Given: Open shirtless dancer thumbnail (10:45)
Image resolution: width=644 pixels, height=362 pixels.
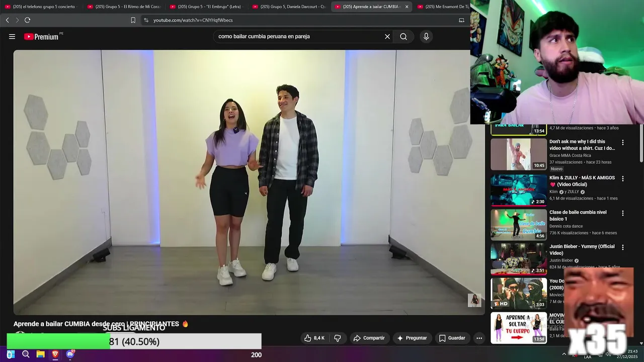Looking at the screenshot, I should pyautogui.click(x=519, y=154).
